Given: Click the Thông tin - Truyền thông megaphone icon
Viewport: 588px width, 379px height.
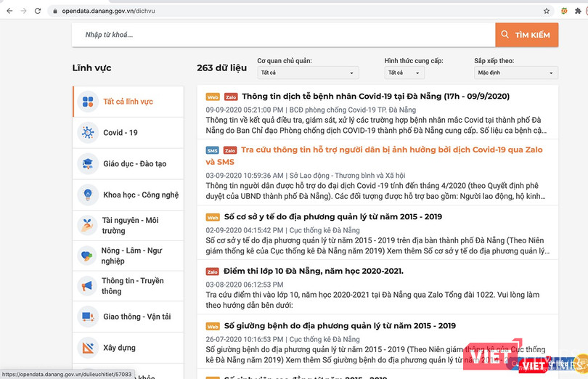Looking at the screenshot, I should [88, 286].
